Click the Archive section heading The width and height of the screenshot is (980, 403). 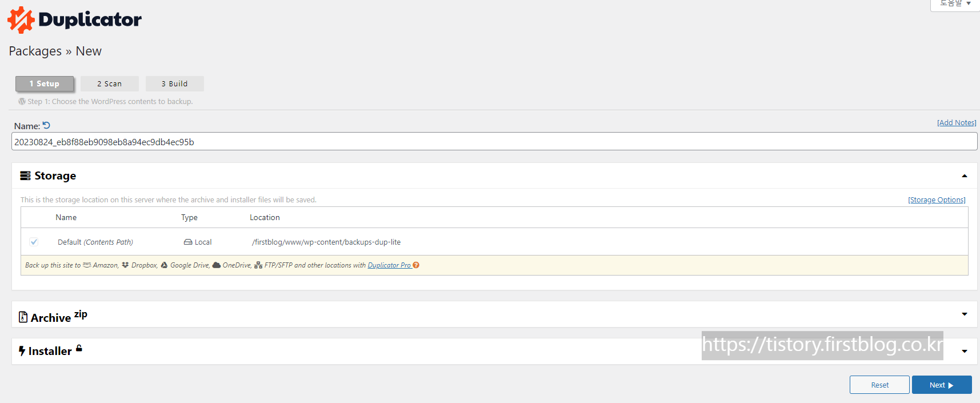[x=51, y=317]
